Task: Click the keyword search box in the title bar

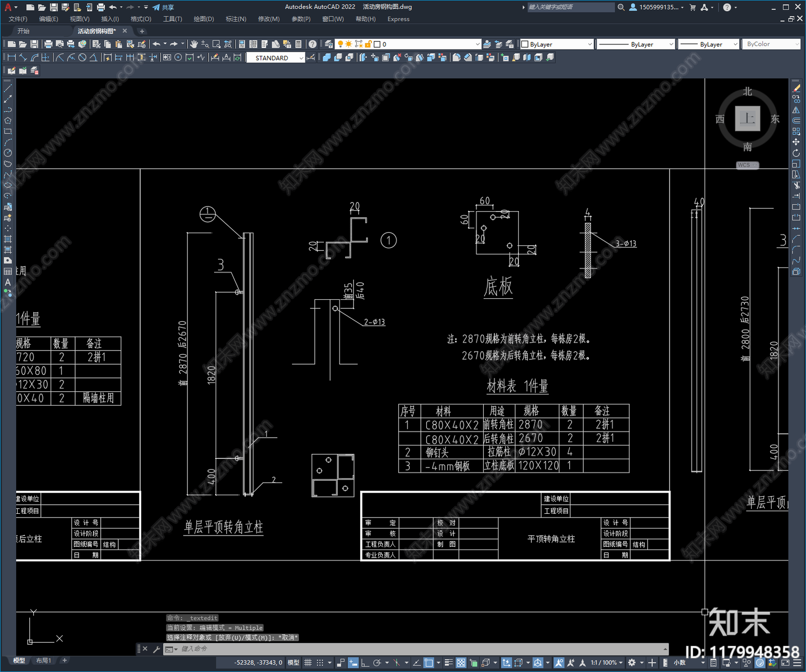Action: pyautogui.click(x=571, y=7)
